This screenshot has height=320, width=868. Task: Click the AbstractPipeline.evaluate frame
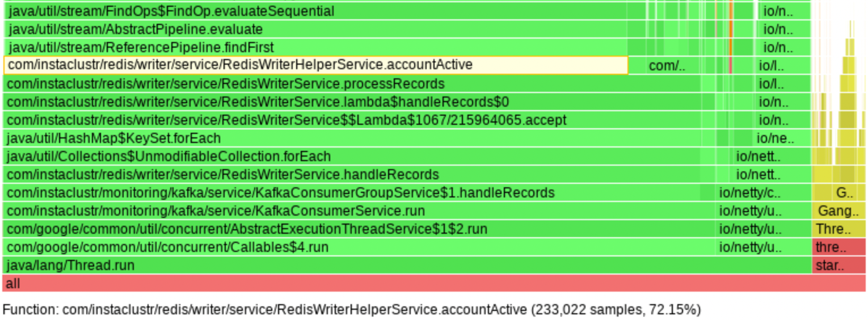tap(315, 30)
